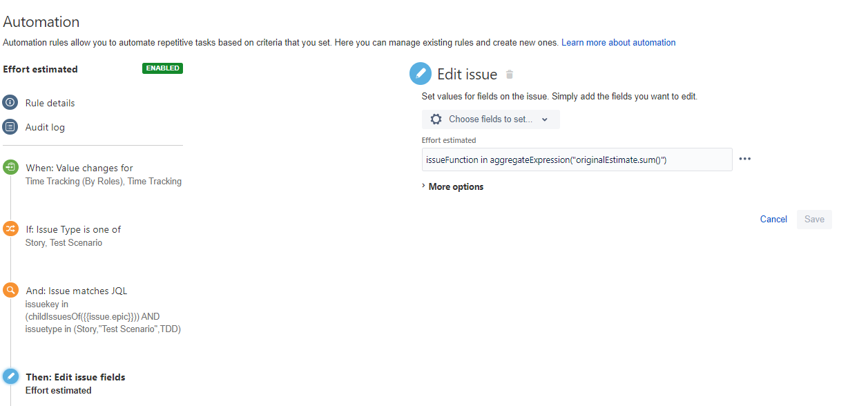Click the Cancel link
Screen dimensions: 868x406
coord(773,219)
